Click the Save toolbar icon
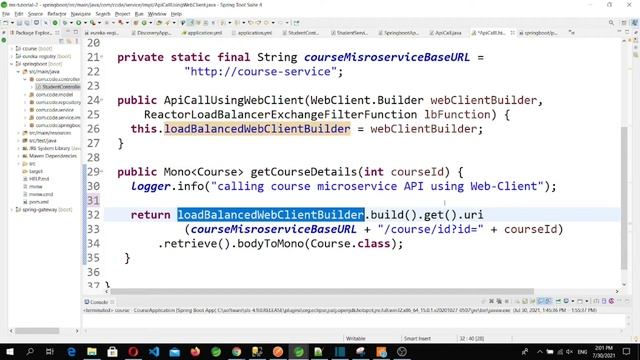Viewport: 640px width, 360px height. pos(19,23)
